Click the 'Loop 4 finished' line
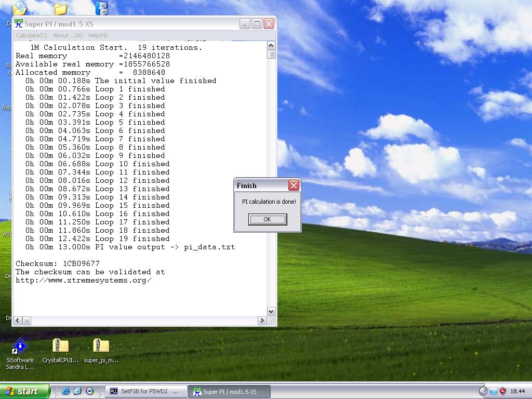Viewport: 532px width, 399px height. click(x=95, y=114)
